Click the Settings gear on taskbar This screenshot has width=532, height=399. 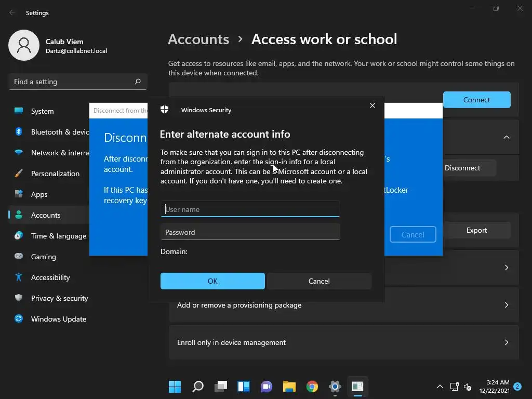coord(335,387)
